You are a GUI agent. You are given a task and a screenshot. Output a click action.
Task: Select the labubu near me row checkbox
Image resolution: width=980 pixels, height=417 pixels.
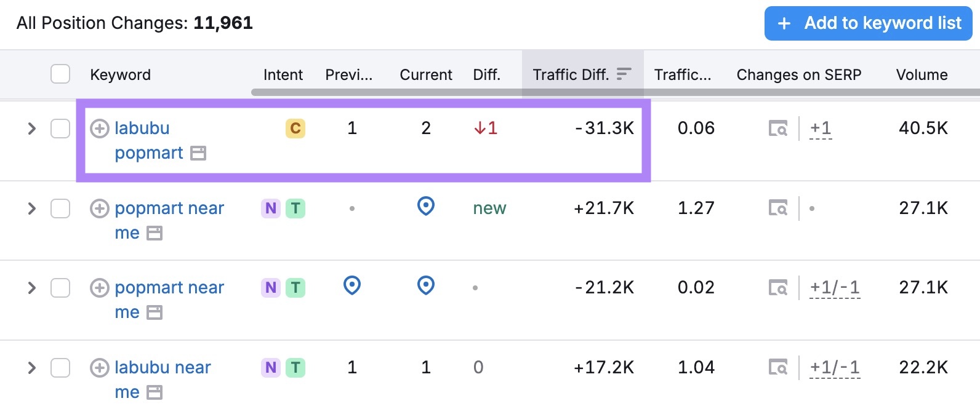click(60, 368)
